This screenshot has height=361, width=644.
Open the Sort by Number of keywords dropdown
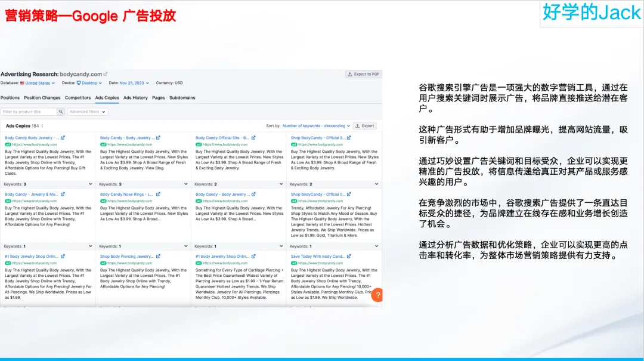(316, 126)
